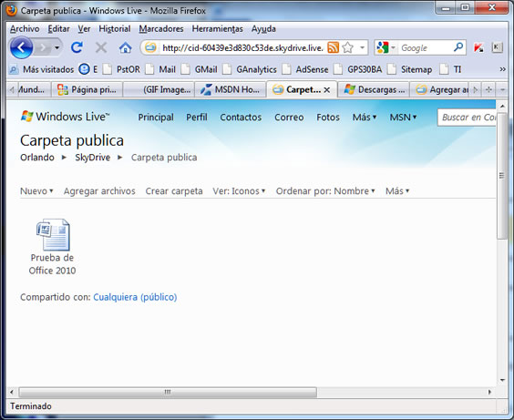
Task: Click the RSS feed icon in address bar
Action: (x=333, y=48)
